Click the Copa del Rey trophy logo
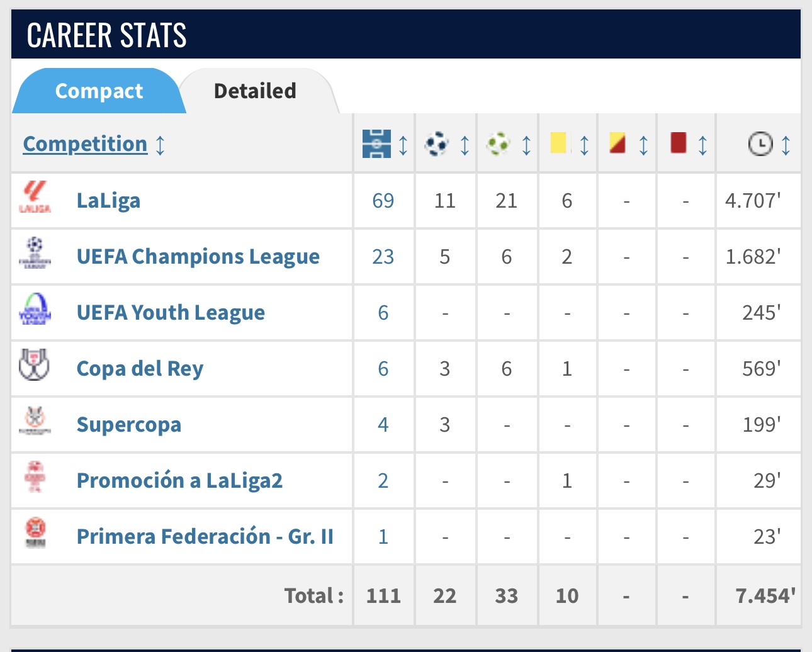Viewport: 812px width, 652px height. 34,365
